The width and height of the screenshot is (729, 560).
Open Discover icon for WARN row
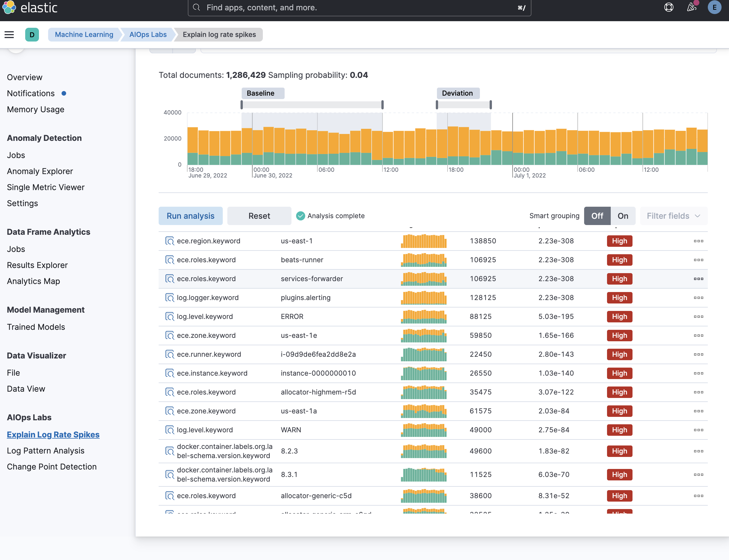(170, 430)
